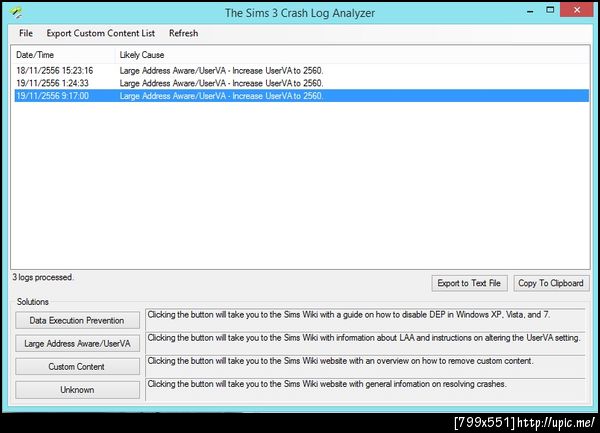
Task: Maximize the Crash Log Analyzer window
Action: tap(550, 10)
